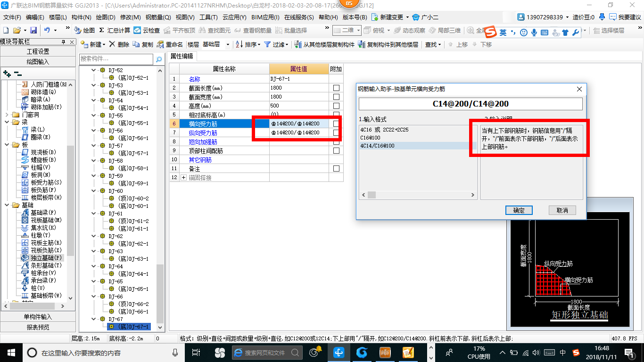Open the 钢筋量(Q) menu
This screenshot has height=362, width=644.
pos(158,17)
